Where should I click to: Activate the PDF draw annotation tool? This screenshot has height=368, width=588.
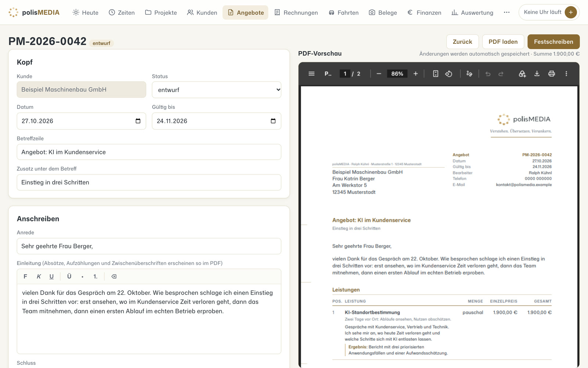(x=469, y=74)
